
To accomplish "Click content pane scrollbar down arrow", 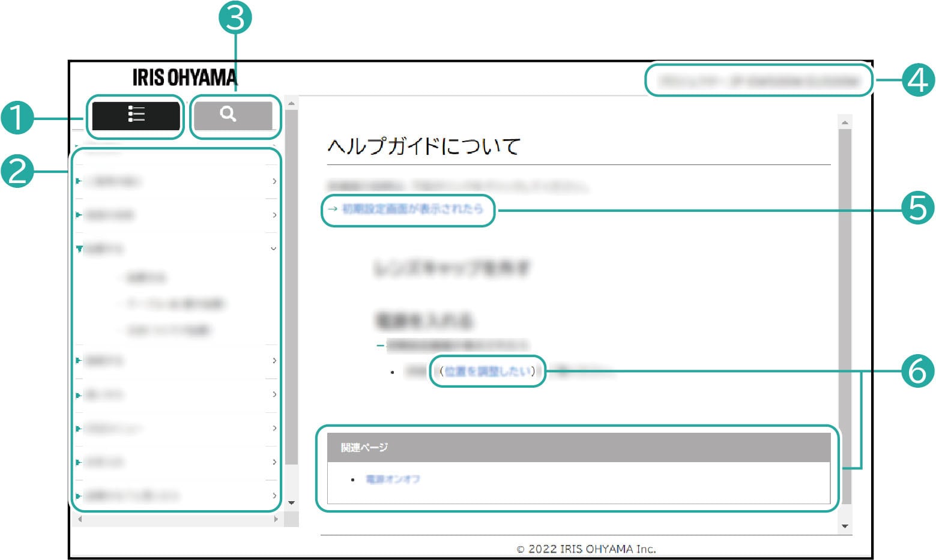I will click(845, 526).
